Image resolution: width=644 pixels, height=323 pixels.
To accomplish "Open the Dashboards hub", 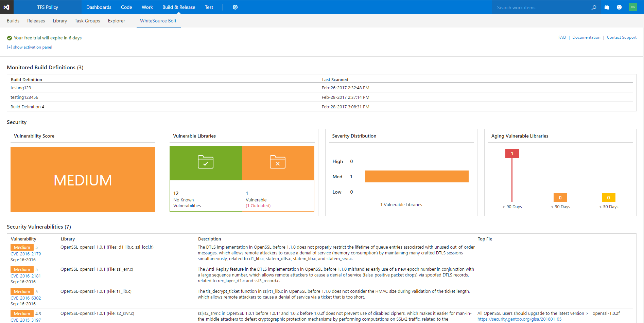I will click(x=99, y=7).
